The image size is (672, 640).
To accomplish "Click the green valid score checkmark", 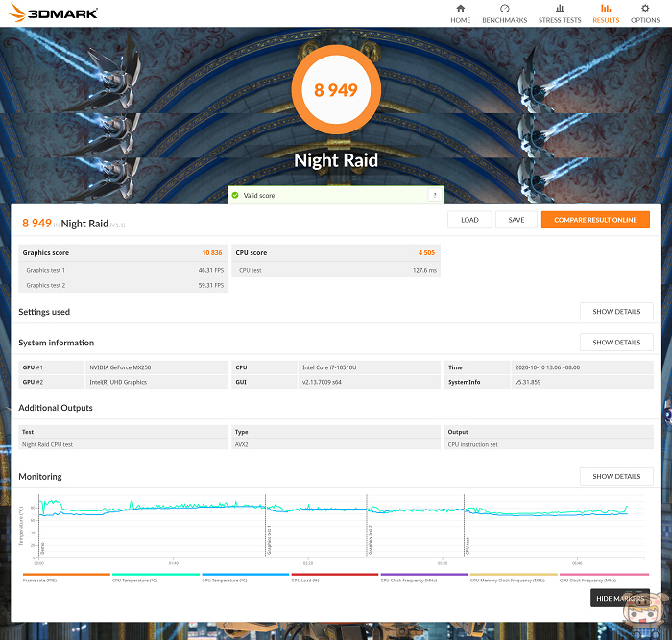I will 235,196.
